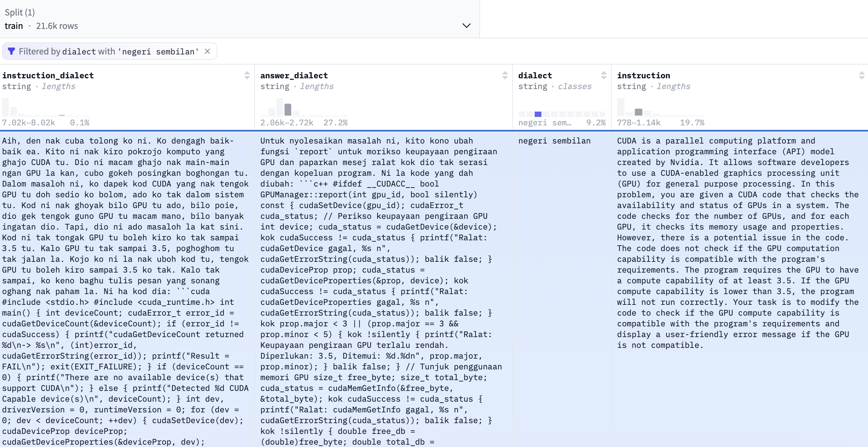Click highlighted answer_dialect histogram bar
The image size is (868, 447).
(x=288, y=110)
